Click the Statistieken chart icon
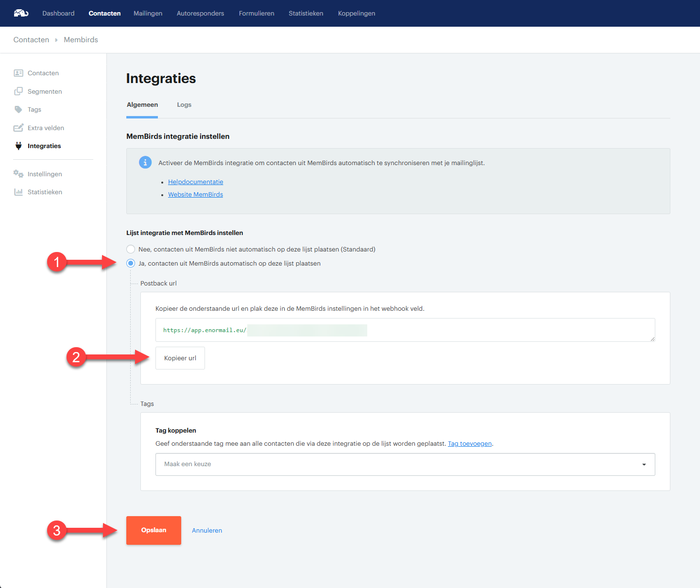Image resolution: width=700 pixels, height=588 pixels. [x=18, y=192]
